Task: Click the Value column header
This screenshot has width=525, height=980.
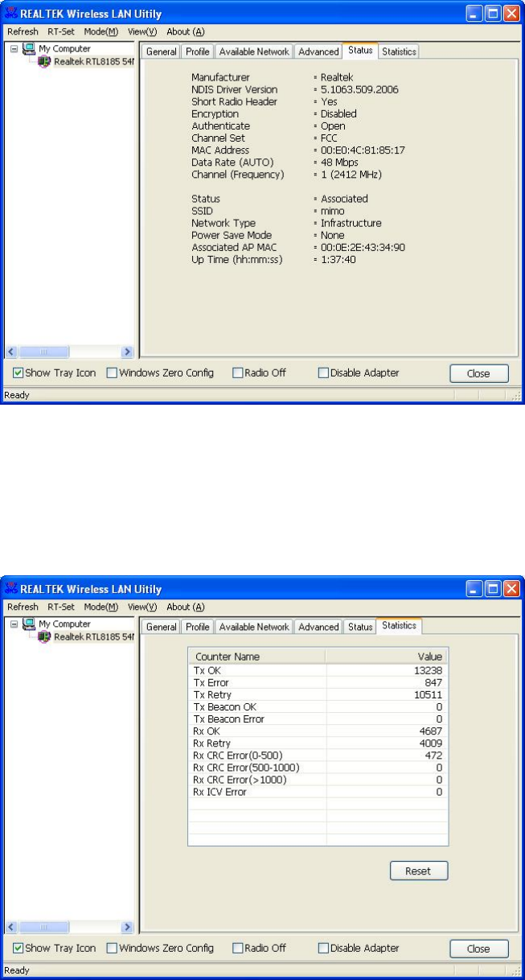Action: 387,657
